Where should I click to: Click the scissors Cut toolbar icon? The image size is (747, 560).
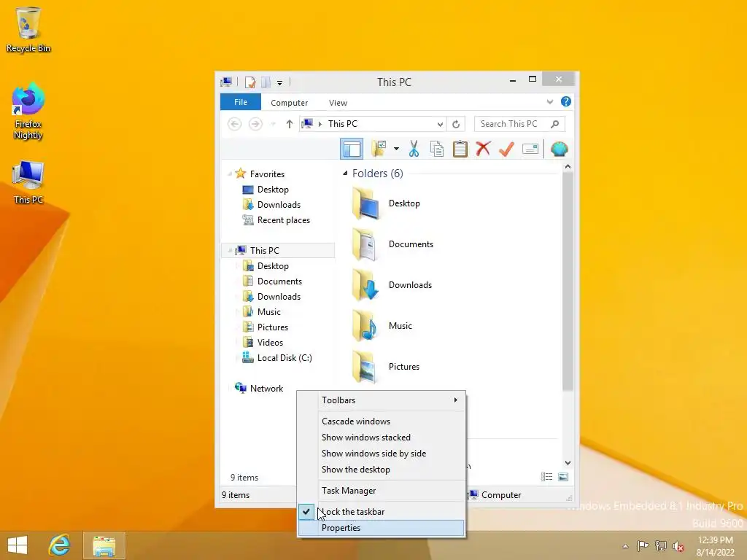point(414,149)
